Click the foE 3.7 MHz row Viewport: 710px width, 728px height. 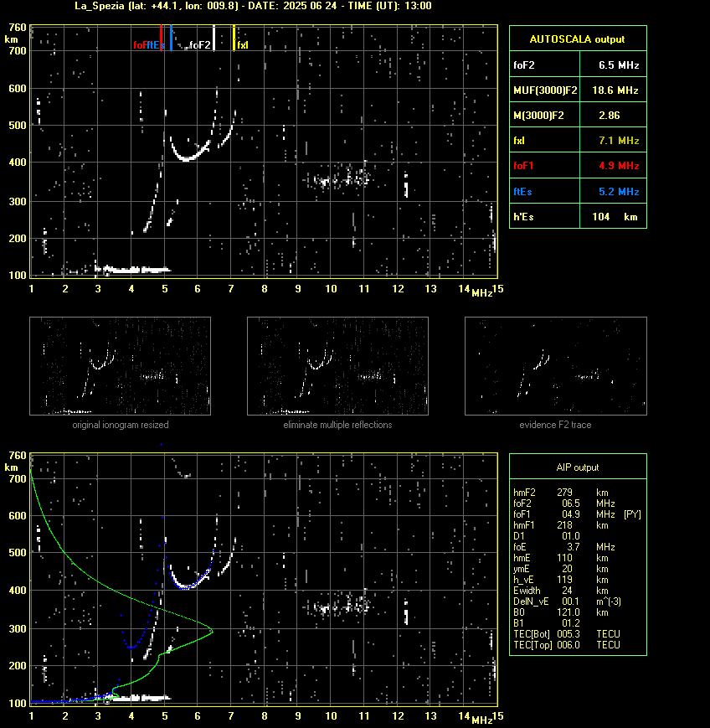(x=564, y=547)
